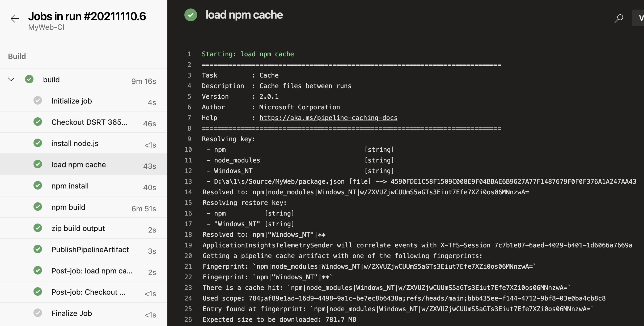Open the search icon in the log header
Image resolution: width=644 pixels, height=326 pixels.
pos(619,18)
